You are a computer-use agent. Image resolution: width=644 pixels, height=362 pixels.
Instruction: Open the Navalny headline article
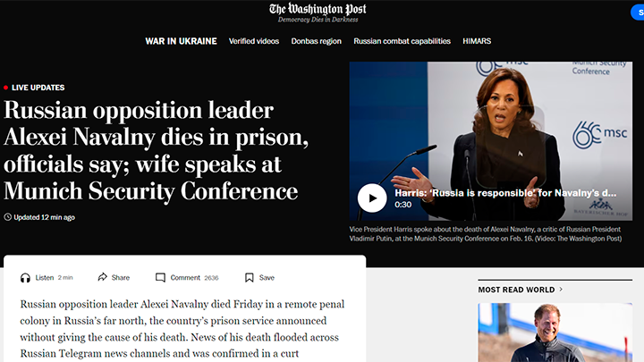click(156, 151)
